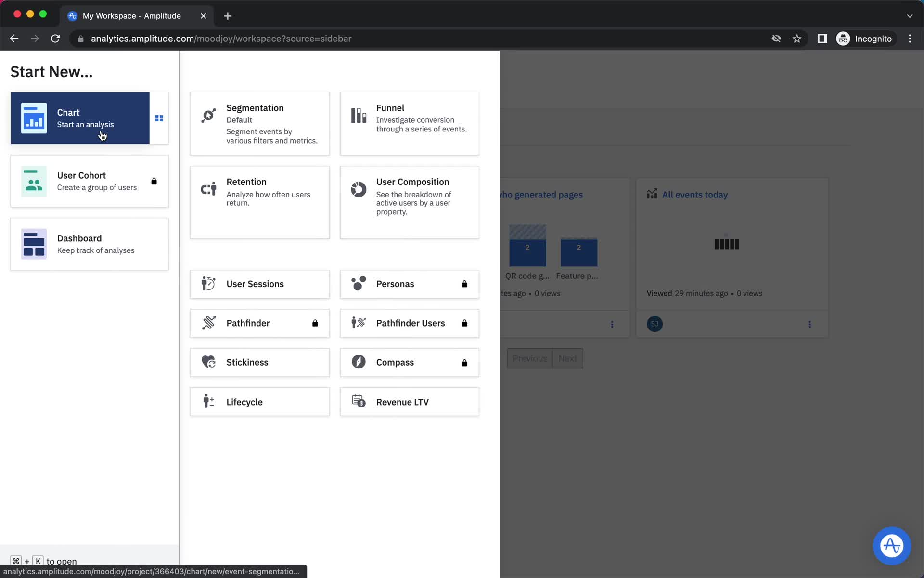This screenshot has height=578, width=924.
Task: Open the Funnel analysis icon
Action: 359,116
